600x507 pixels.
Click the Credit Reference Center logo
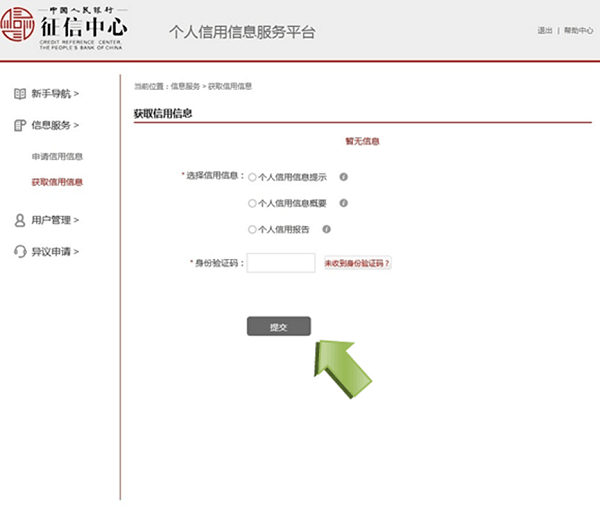[64, 28]
